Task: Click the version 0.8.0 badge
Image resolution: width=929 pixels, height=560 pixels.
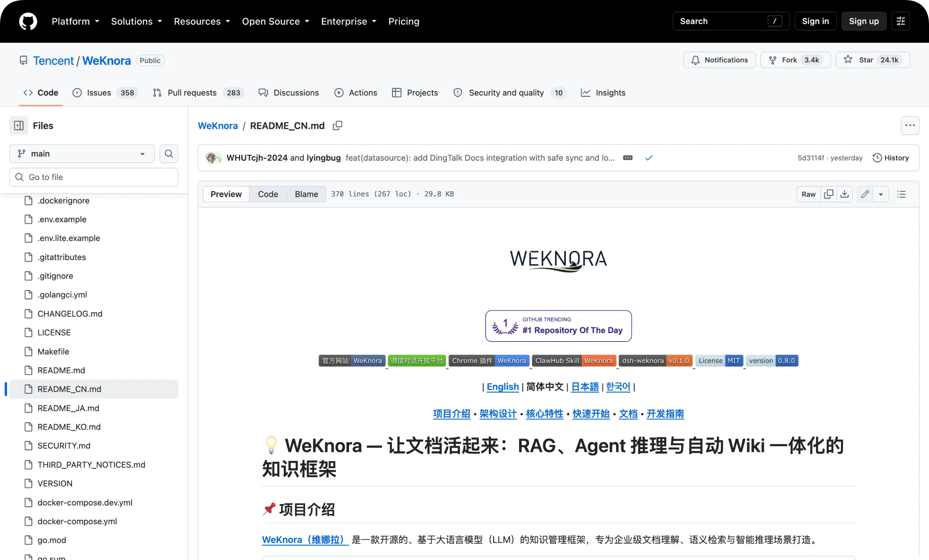Action: coord(772,360)
